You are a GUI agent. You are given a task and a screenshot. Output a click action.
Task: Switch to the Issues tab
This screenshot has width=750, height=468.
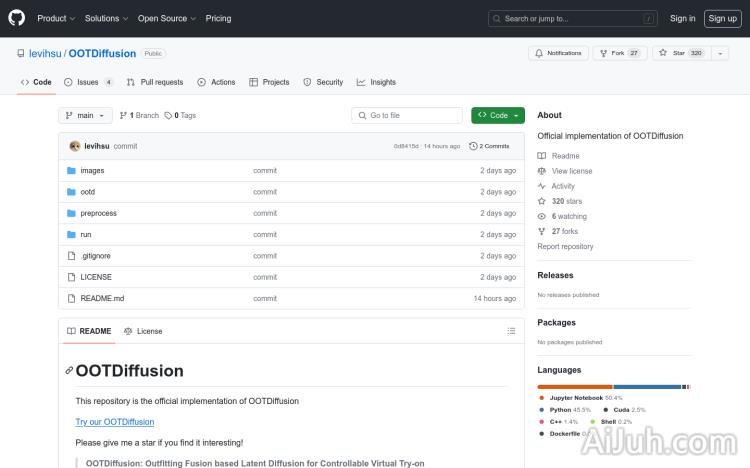click(88, 82)
